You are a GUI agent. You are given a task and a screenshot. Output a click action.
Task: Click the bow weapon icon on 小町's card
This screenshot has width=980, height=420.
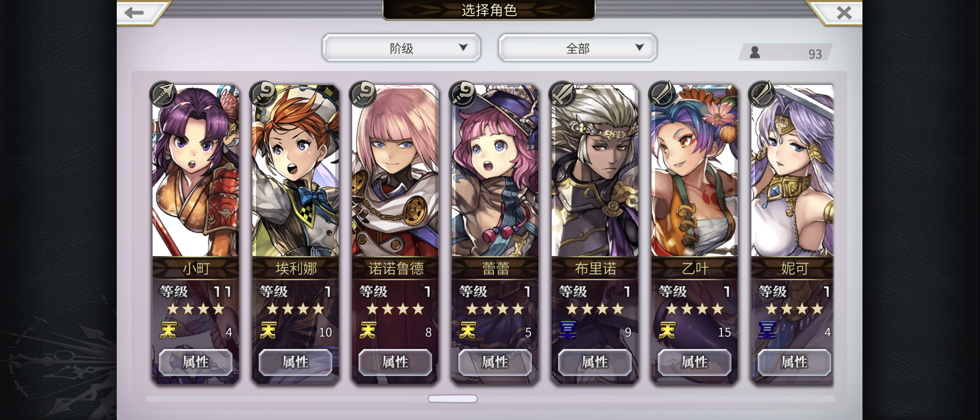tap(163, 94)
